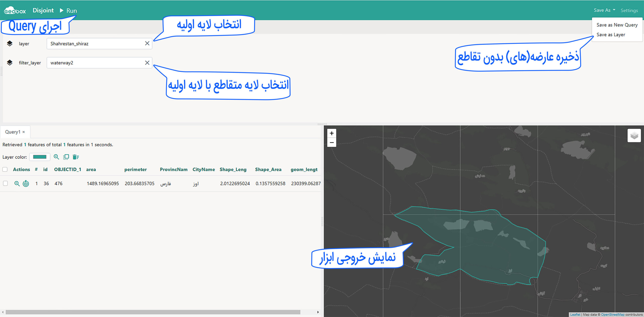Toggle the select-all checkbox in table header
This screenshot has width=644, height=317.
click(5, 169)
